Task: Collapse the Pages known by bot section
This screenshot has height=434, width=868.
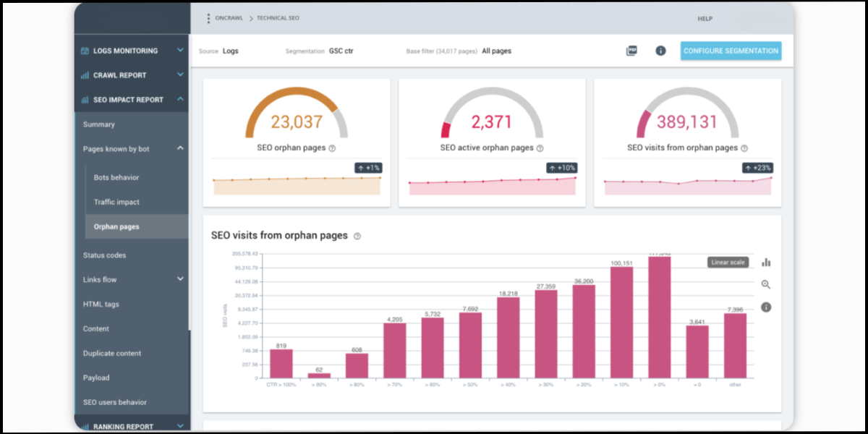Action: (179, 148)
